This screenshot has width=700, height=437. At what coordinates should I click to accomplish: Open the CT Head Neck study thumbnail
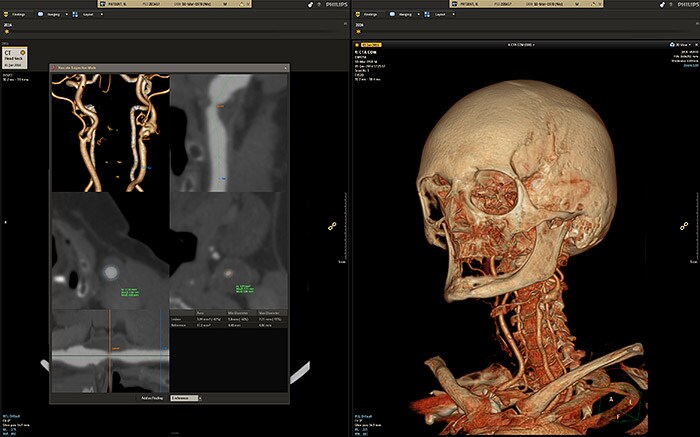pos(15,58)
